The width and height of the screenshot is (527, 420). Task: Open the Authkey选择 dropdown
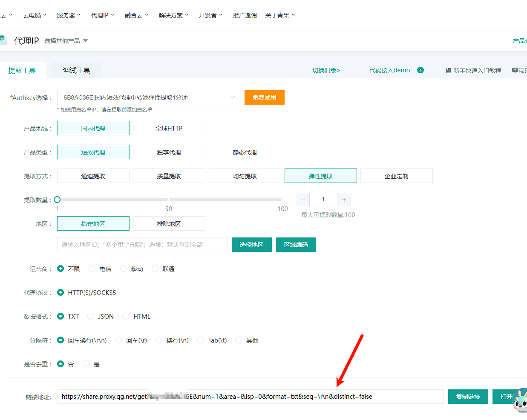point(149,97)
